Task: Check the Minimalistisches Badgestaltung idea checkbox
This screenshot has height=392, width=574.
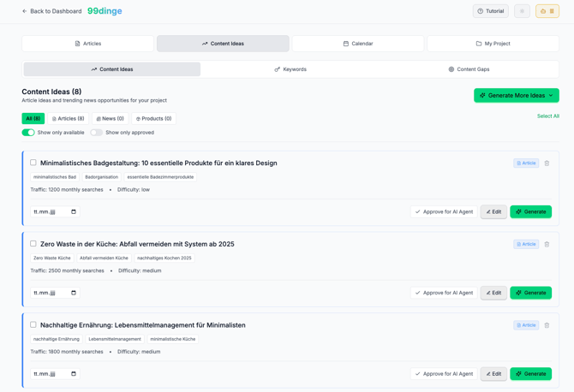Action: pos(33,163)
